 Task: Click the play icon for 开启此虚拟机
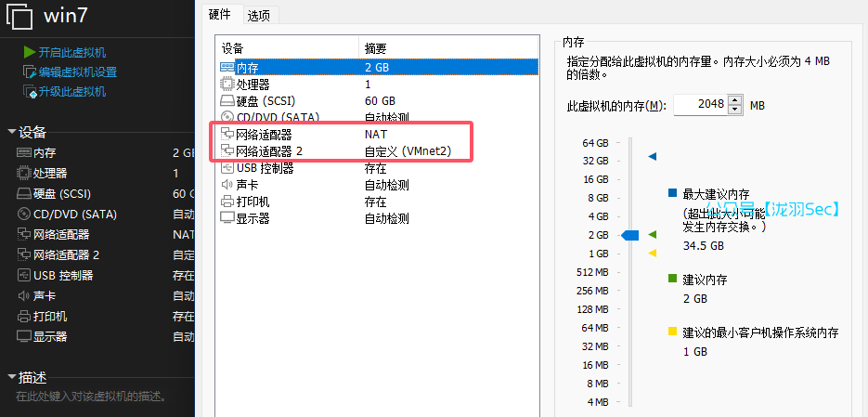30,52
